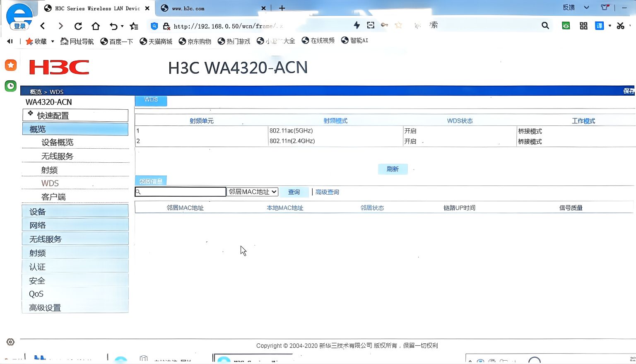Open the 智能AI bookmark
The width and height of the screenshot is (636, 364).
[354, 40]
